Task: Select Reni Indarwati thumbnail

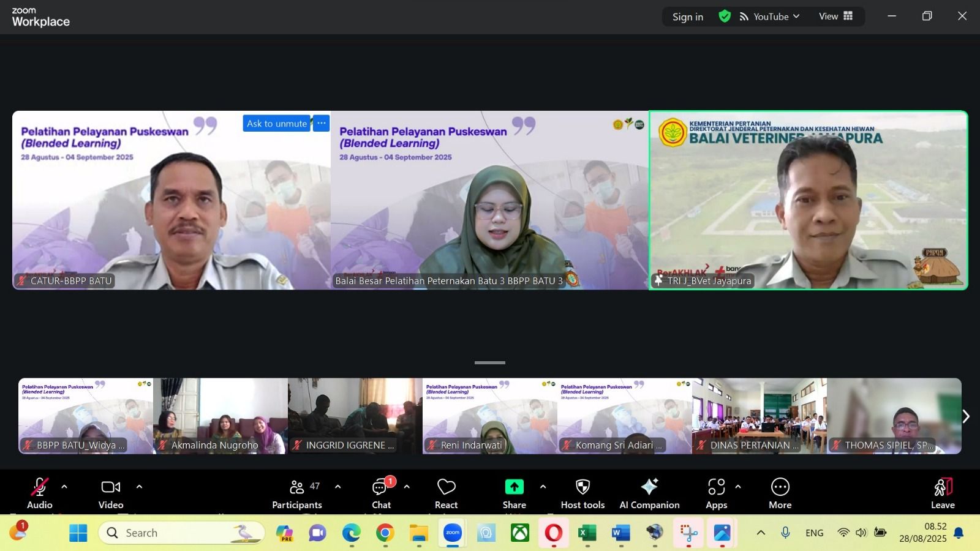Action: coord(490,416)
